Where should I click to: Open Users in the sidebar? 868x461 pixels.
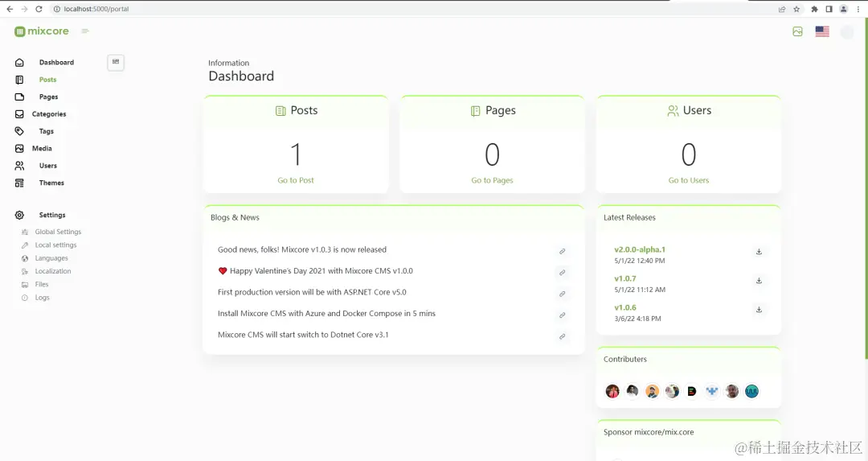(x=48, y=166)
